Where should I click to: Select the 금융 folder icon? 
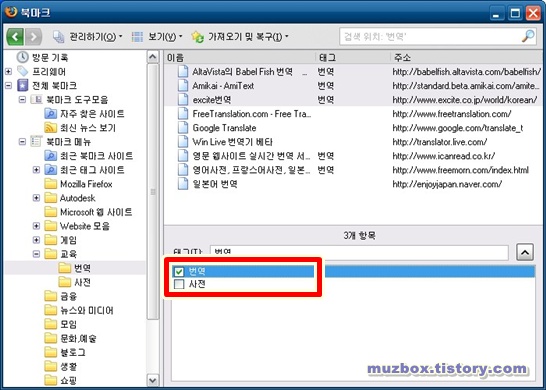click(x=50, y=296)
